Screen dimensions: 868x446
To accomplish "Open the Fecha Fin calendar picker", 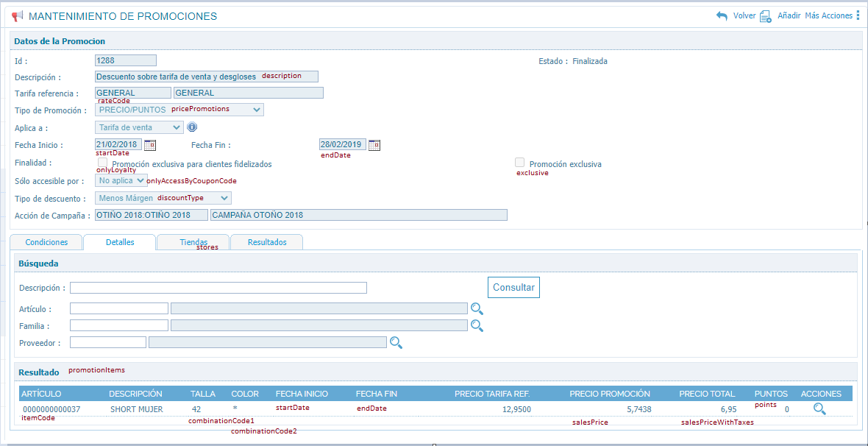I will tap(374, 145).
